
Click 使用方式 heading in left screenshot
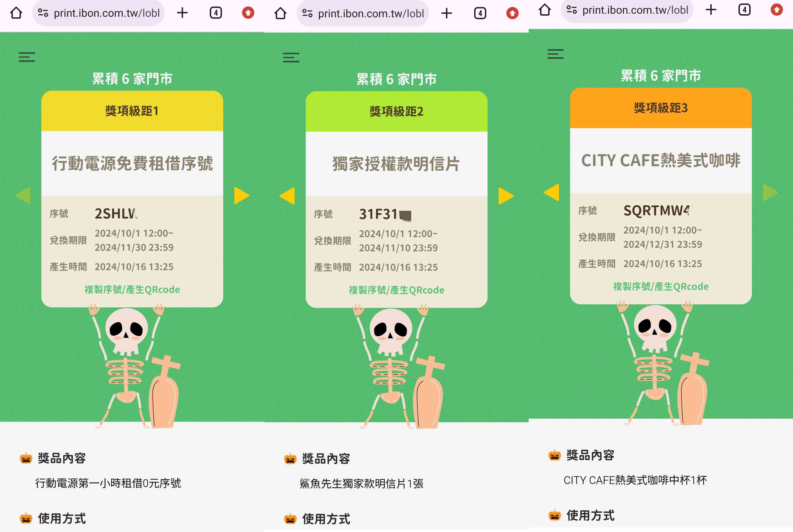tap(62, 519)
